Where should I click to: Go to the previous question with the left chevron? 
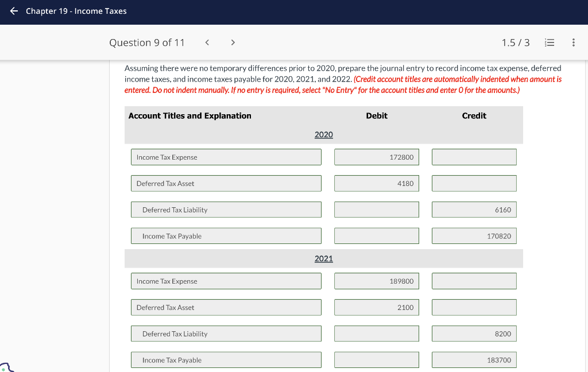207,42
